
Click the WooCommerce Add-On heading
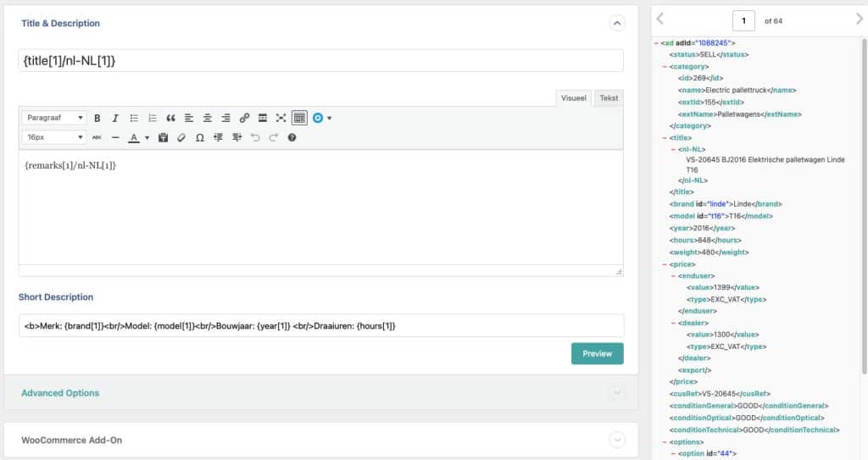(x=71, y=440)
